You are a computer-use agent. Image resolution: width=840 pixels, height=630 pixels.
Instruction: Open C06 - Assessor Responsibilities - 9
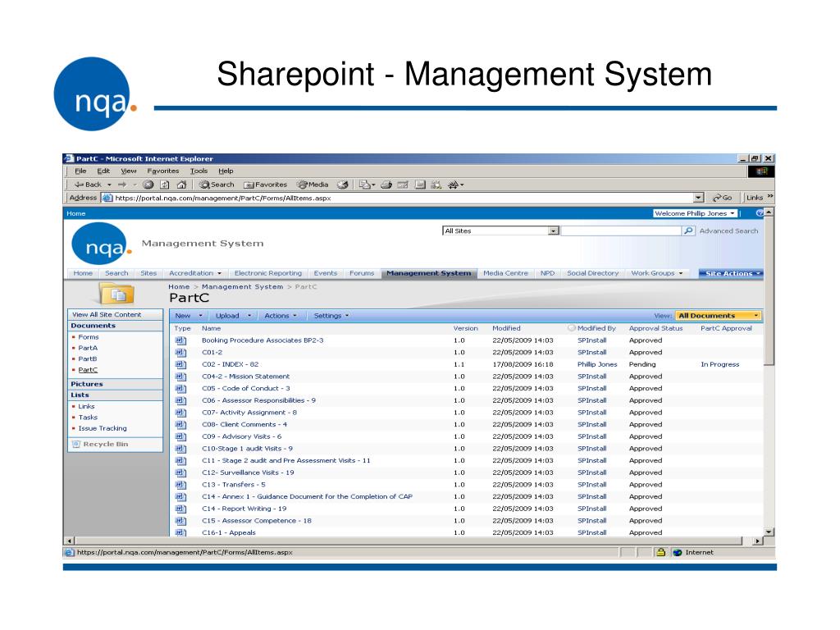[x=258, y=400]
